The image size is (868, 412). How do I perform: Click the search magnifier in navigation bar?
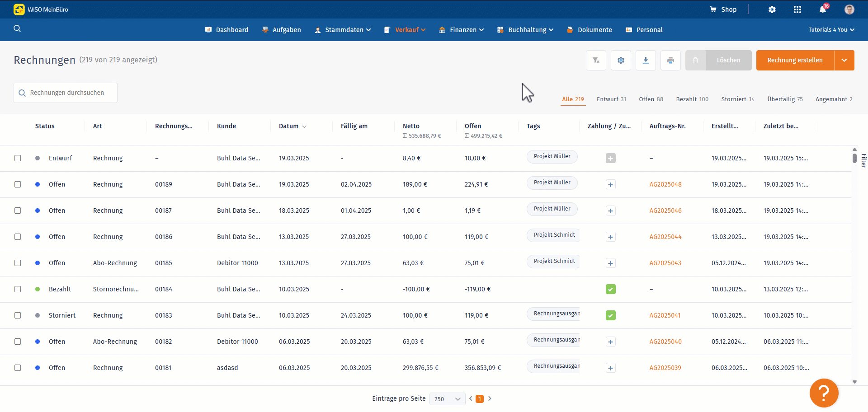pyautogui.click(x=17, y=29)
